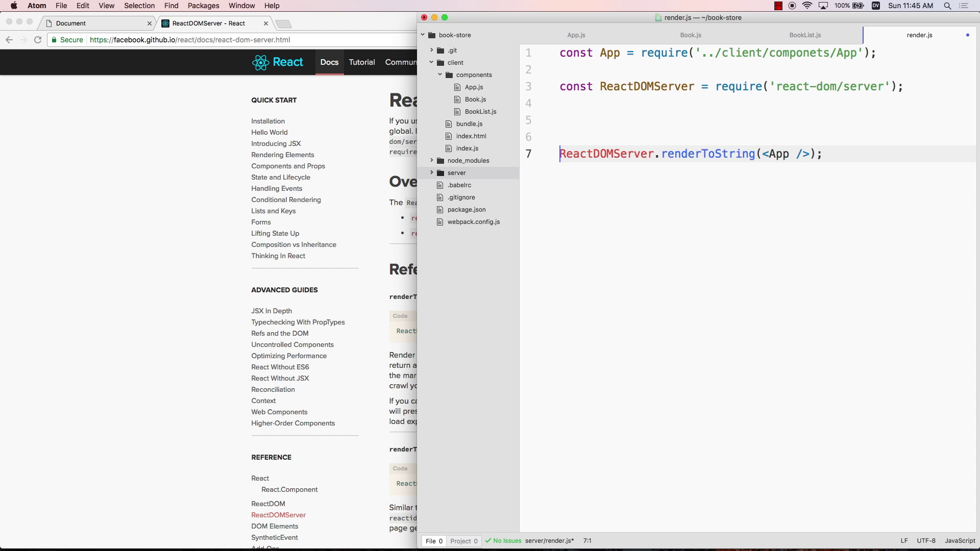
Task: Click the Spotlight search icon in menu bar
Action: (x=947, y=6)
